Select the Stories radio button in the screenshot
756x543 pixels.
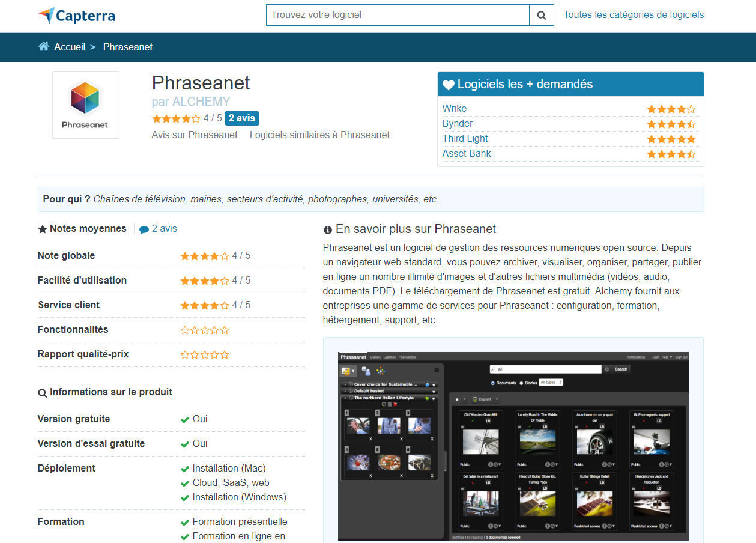click(x=521, y=383)
